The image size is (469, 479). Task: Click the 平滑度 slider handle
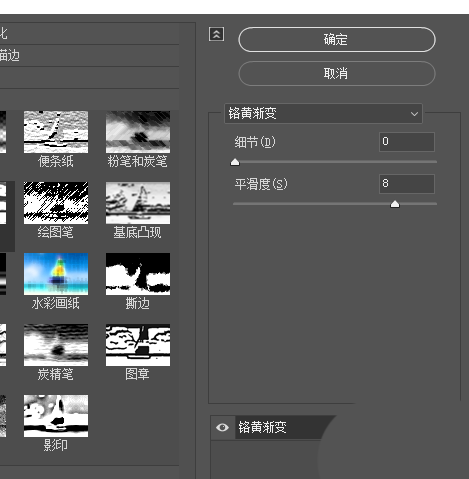click(x=395, y=204)
